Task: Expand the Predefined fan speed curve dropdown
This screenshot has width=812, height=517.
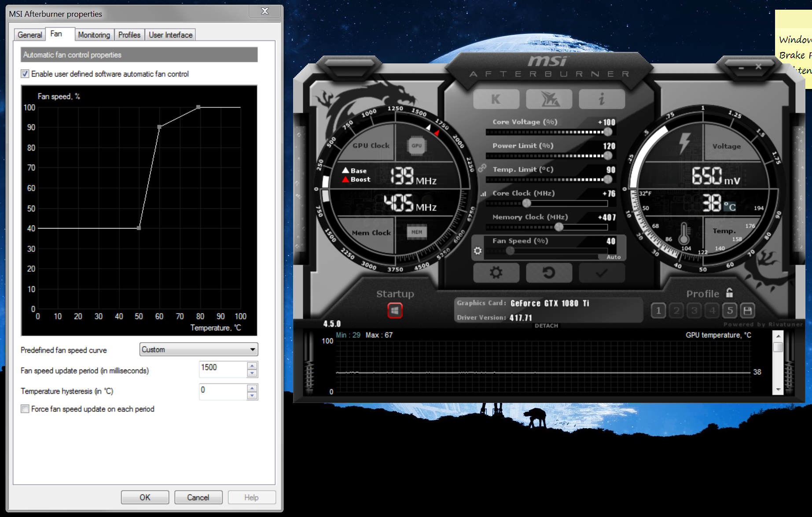Action: (x=252, y=350)
